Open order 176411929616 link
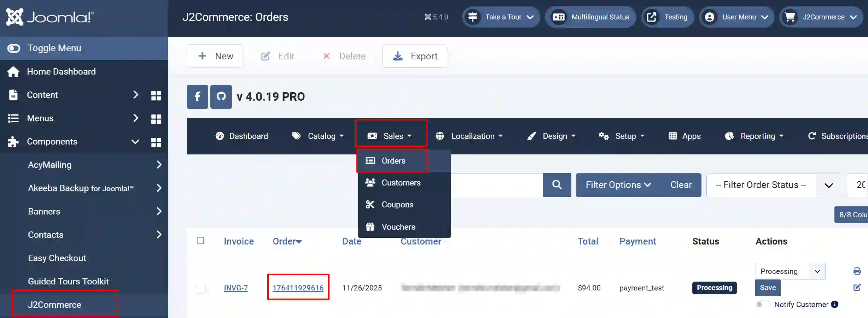This screenshot has width=868, height=318. [298, 288]
